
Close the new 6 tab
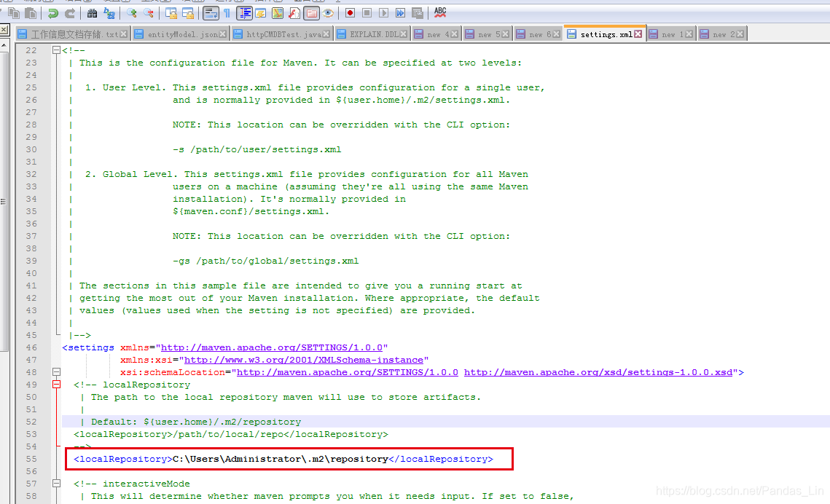[x=556, y=34]
